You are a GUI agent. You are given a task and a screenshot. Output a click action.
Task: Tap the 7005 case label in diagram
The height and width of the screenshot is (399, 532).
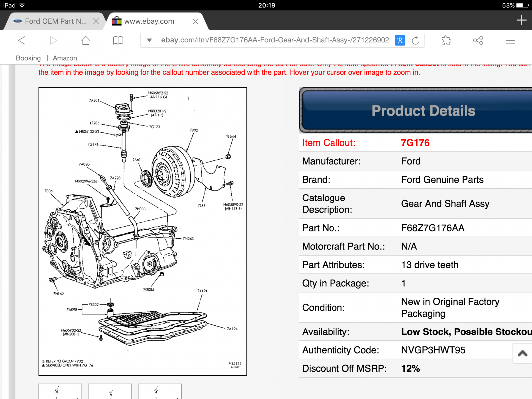(48, 191)
